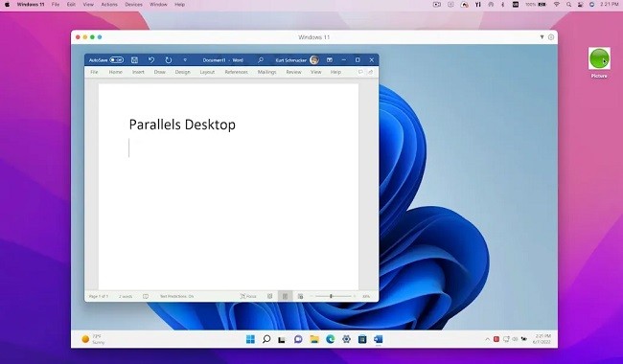The width and height of the screenshot is (623, 364).
Task: Undo the last action in Word
Action: [x=151, y=60]
